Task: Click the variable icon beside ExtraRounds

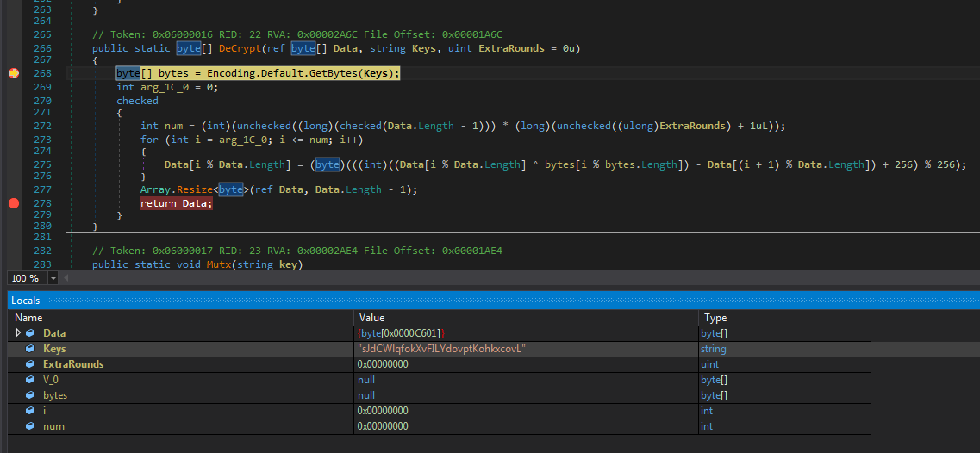Action: (x=30, y=364)
